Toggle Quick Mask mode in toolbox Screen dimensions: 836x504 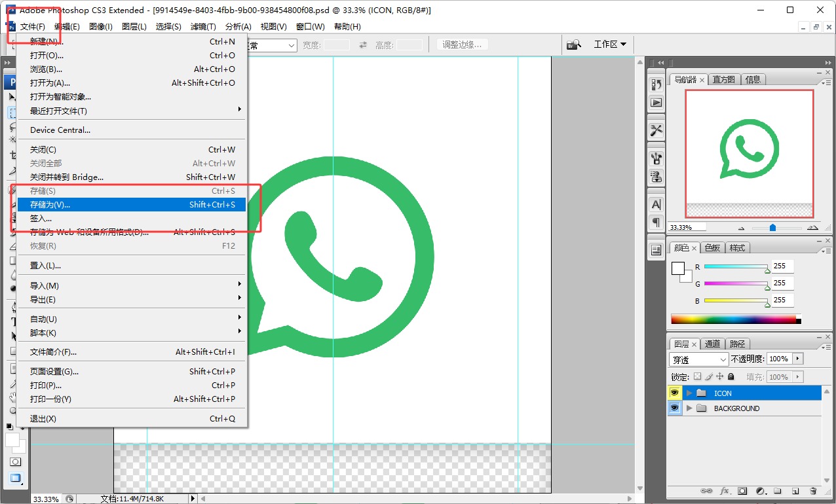(15, 461)
